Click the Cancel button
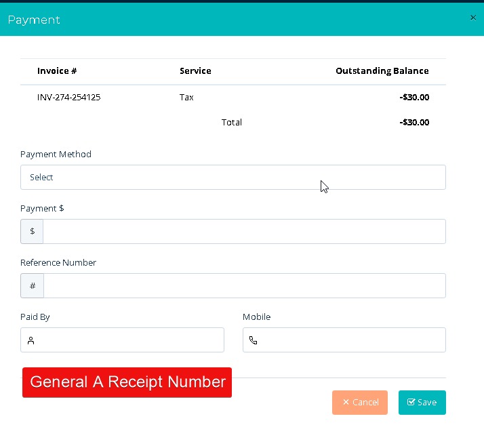This screenshot has height=448, width=484. [x=360, y=403]
